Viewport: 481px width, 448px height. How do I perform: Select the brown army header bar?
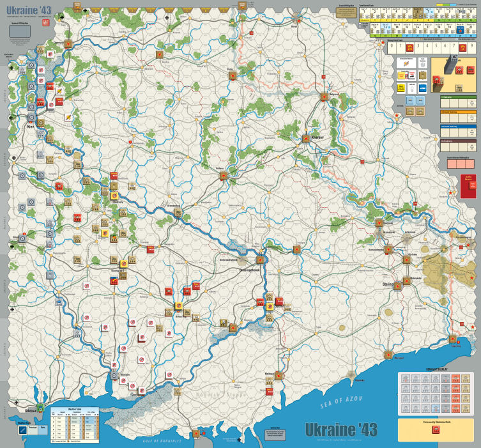coord(458,141)
